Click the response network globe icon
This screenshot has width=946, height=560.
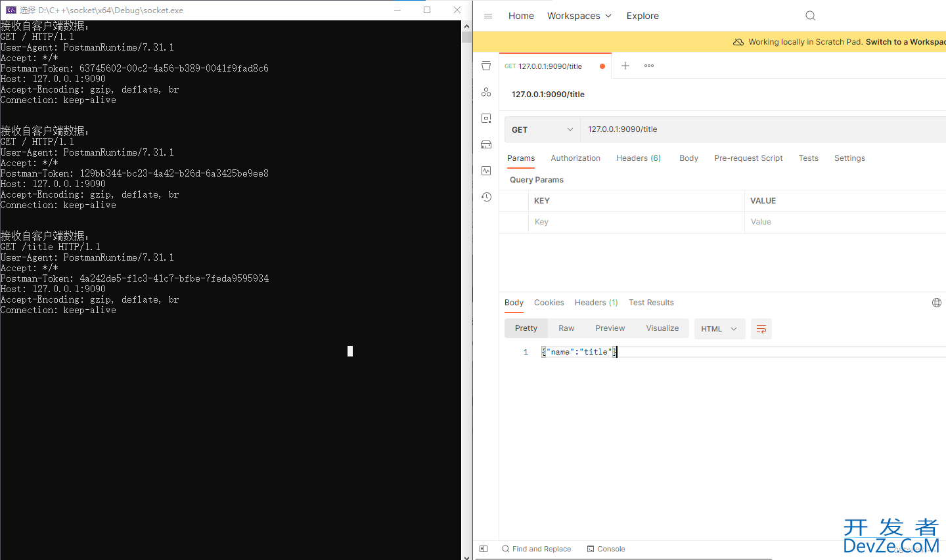pyautogui.click(x=937, y=303)
